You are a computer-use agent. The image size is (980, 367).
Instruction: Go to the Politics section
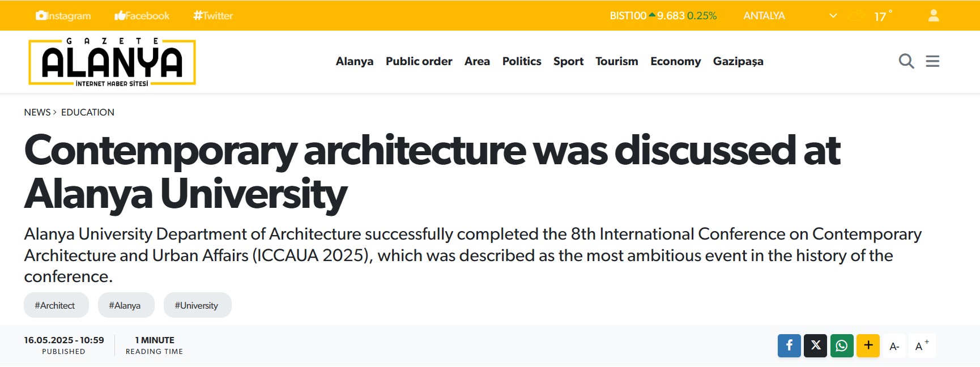tap(521, 61)
